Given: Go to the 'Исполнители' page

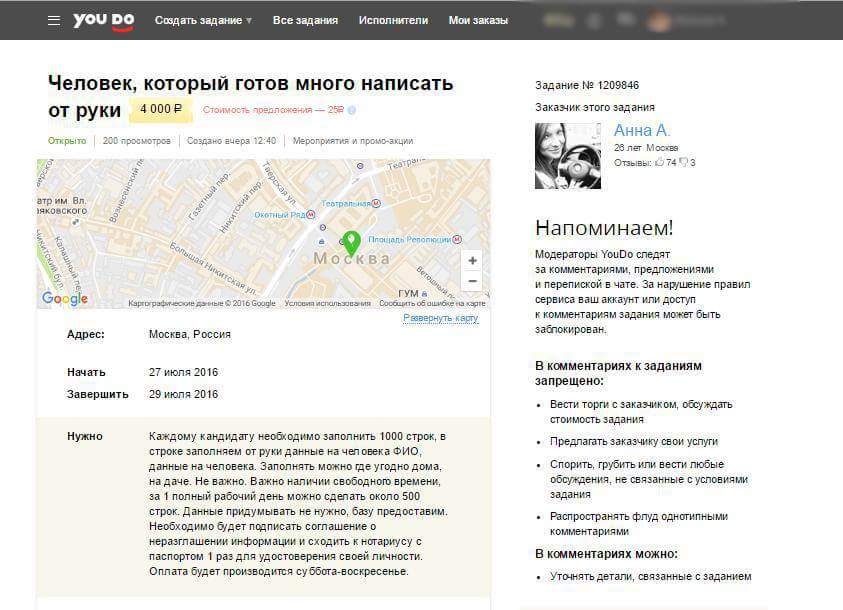Looking at the screenshot, I should tap(393, 20).
